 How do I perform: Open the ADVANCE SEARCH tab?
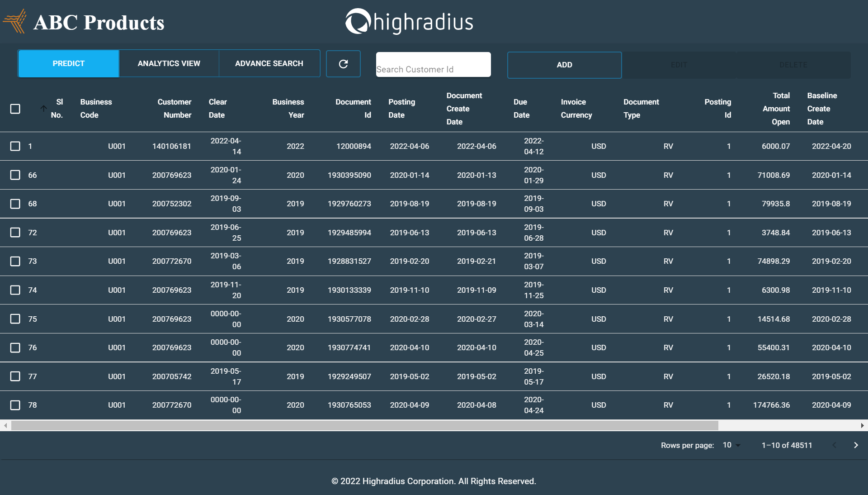(269, 63)
